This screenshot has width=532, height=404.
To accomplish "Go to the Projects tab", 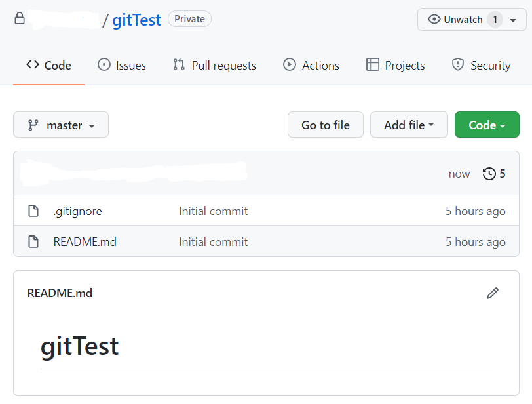I will tap(395, 66).
